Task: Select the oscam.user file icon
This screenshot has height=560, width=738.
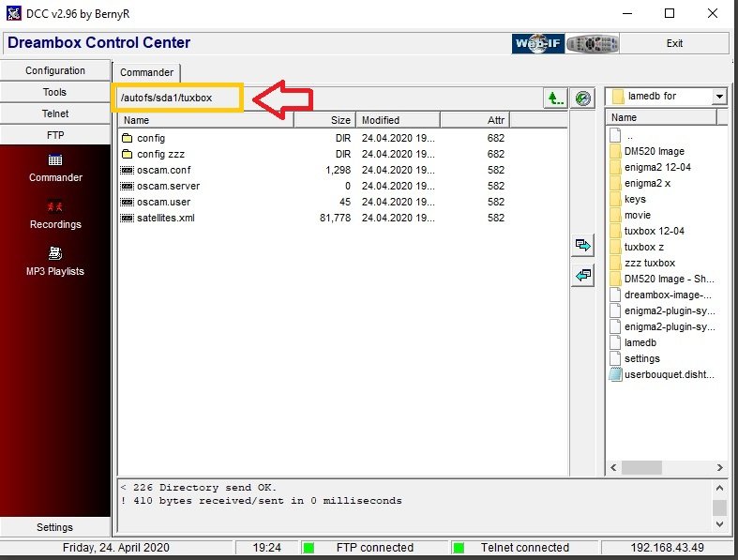Action: 128,202
